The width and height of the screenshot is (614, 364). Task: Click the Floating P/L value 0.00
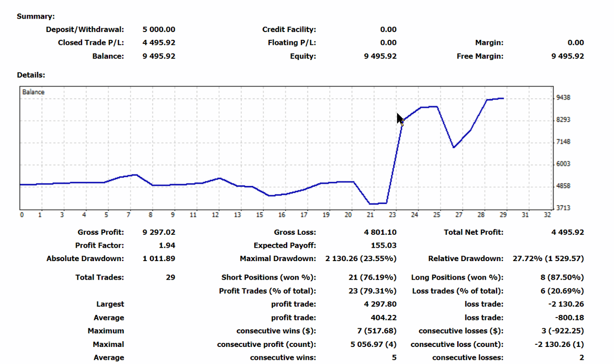pos(388,42)
